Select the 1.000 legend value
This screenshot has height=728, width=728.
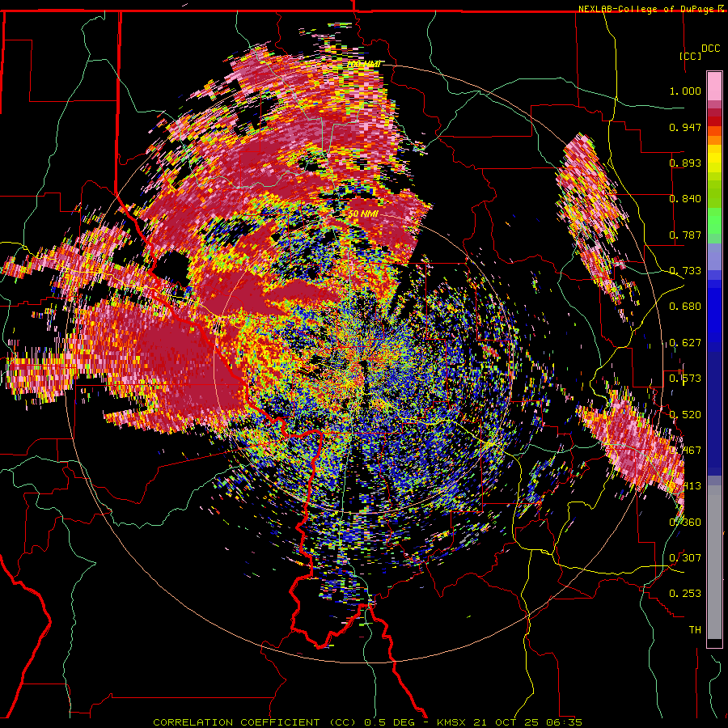685,91
